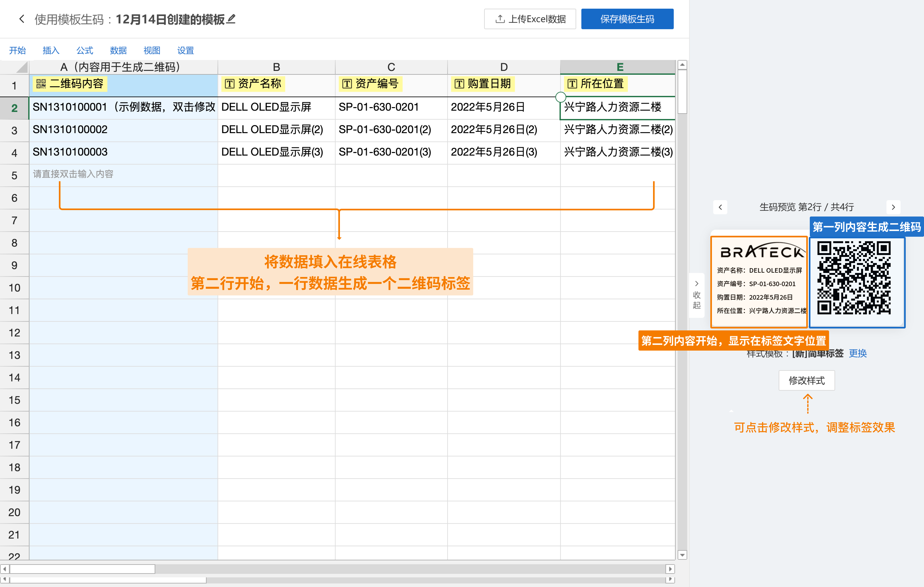The height and width of the screenshot is (587, 924).
Task: Select the row 10 header
Action: [15, 288]
